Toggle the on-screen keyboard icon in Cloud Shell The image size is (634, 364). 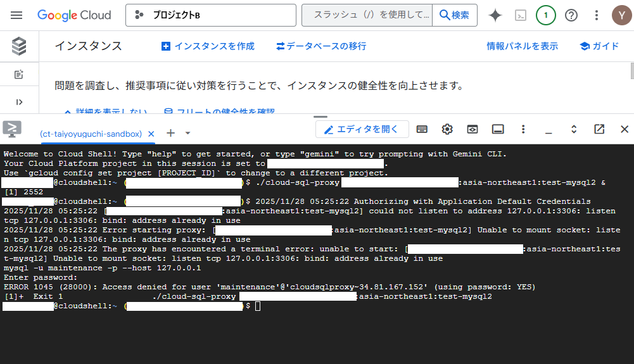[422, 129]
